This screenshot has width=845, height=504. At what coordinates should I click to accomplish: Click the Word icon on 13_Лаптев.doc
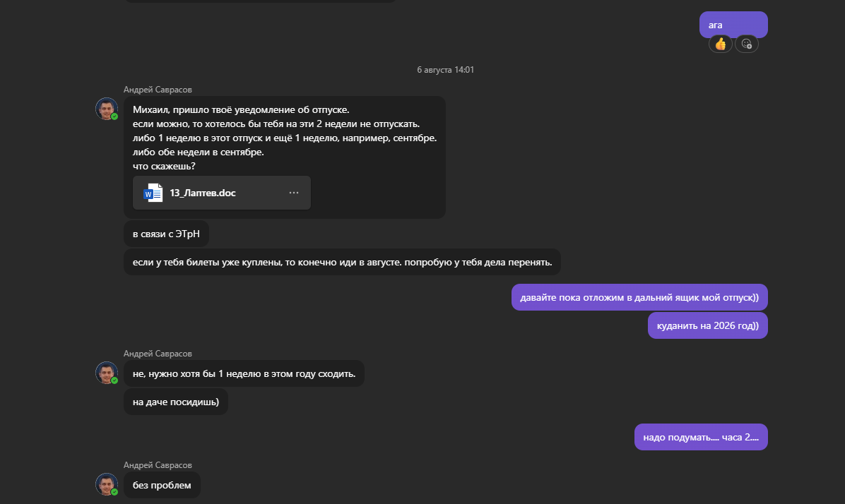coord(153,193)
